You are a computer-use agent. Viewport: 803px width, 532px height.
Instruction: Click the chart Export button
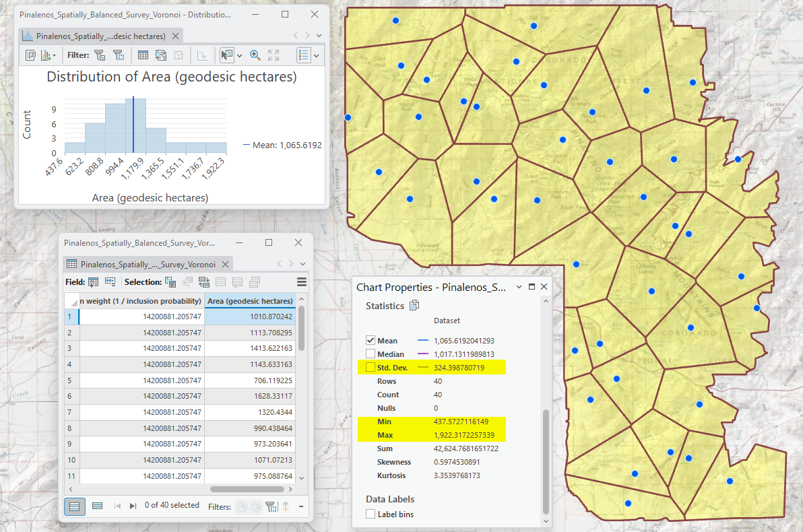(45, 55)
